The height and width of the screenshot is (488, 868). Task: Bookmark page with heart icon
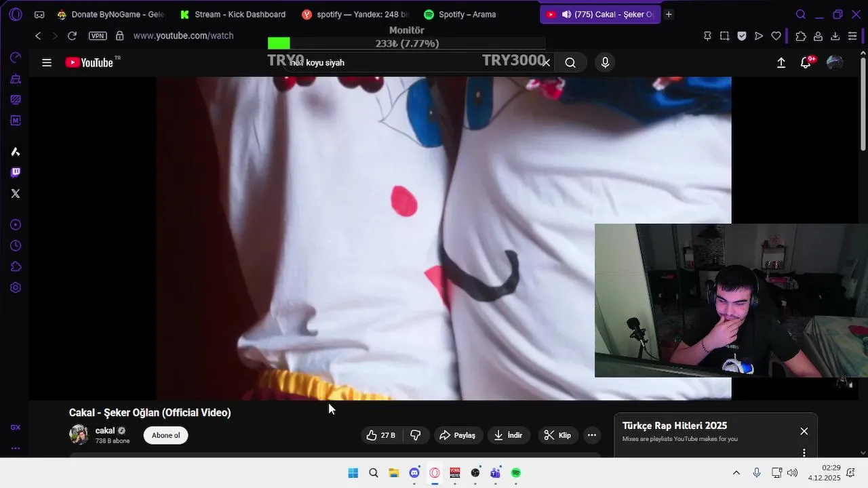click(x=776, y=36)
